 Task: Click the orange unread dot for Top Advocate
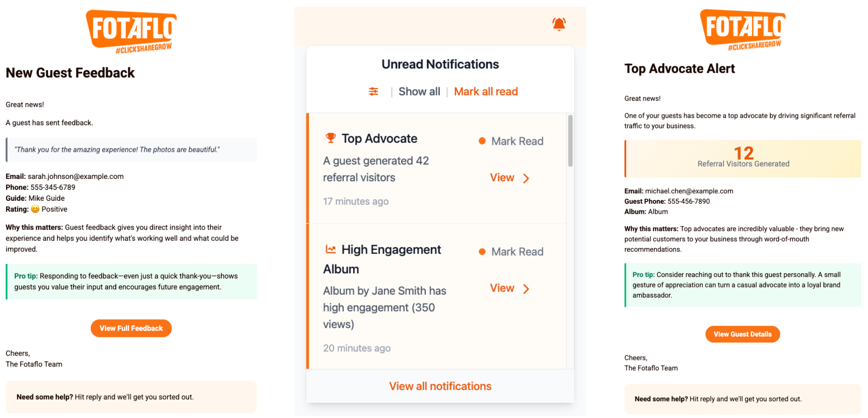tap(482, 141)
